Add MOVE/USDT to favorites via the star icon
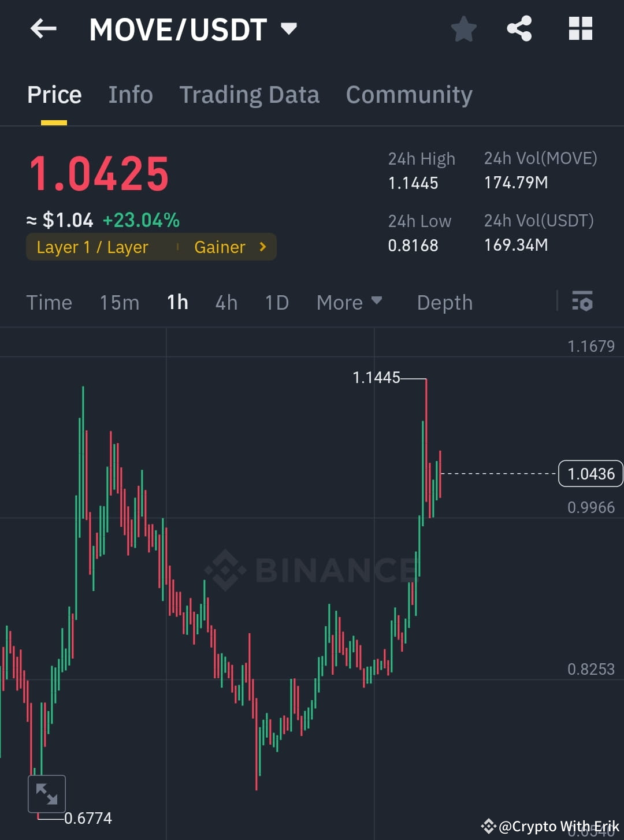Image resolution: width=624 pixels, height=840 pixels. tap(463, 28)
